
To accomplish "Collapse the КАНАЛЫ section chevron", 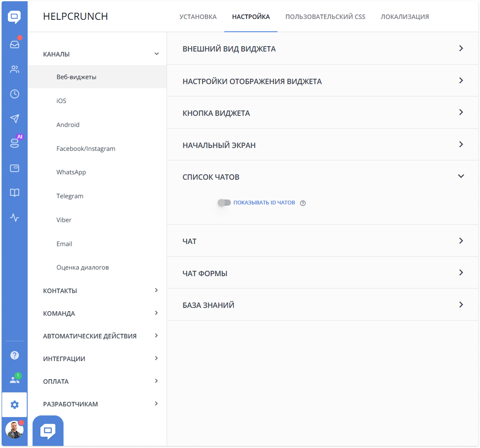I will coord(156,54).
